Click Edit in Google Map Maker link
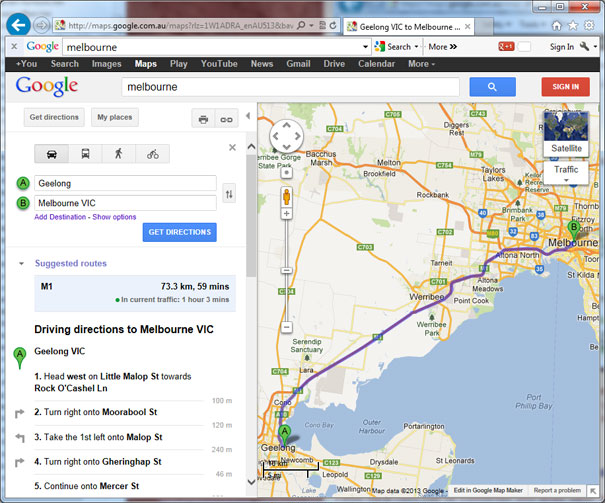The width and height of the screenshot is (605, 503). point(488,490)
